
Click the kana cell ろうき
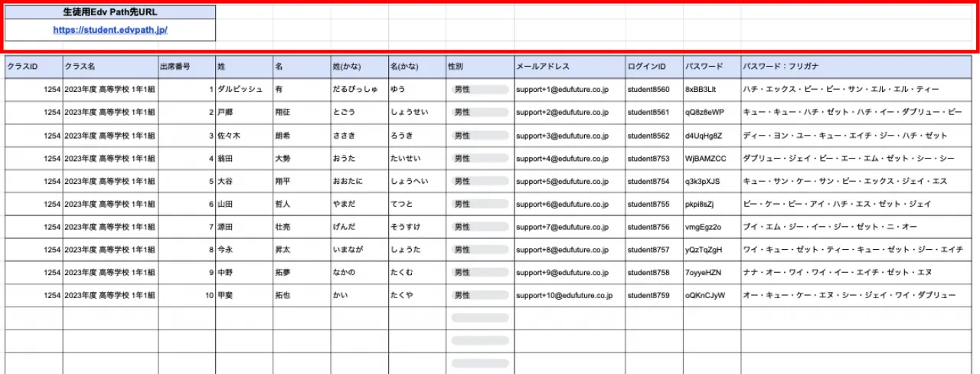click(416, 136)
